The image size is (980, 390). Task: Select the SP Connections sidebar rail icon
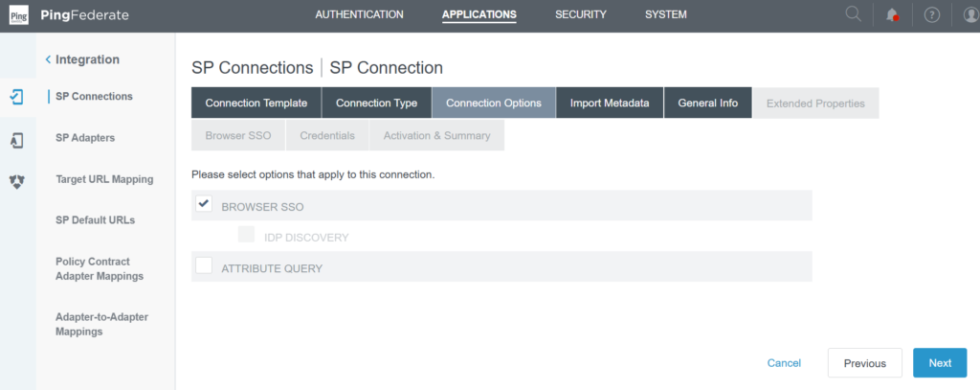pos(17,97)
